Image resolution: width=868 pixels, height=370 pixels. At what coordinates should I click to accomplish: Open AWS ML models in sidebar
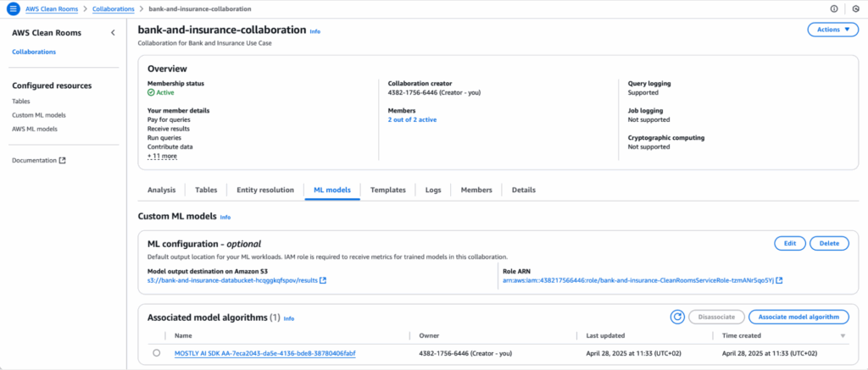click(x=34, y=129)
